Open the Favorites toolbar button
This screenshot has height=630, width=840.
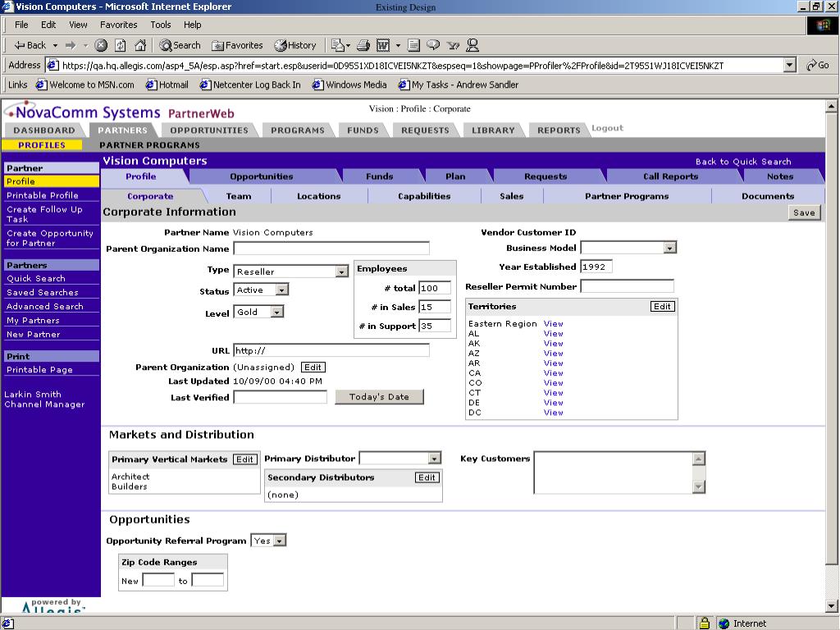point(237,46)
